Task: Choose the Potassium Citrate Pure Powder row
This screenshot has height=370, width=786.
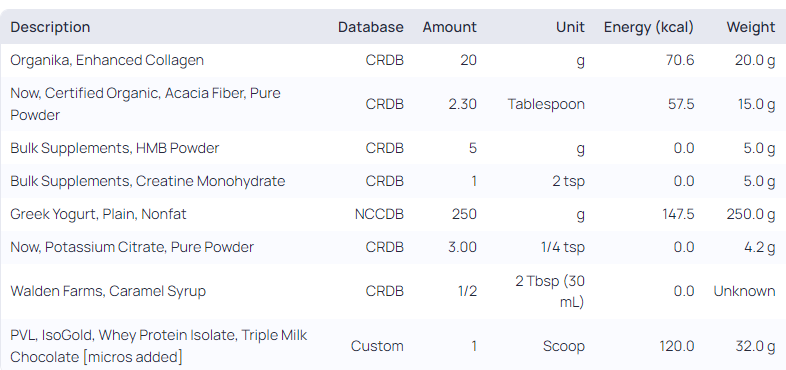Action: (393, 247)
